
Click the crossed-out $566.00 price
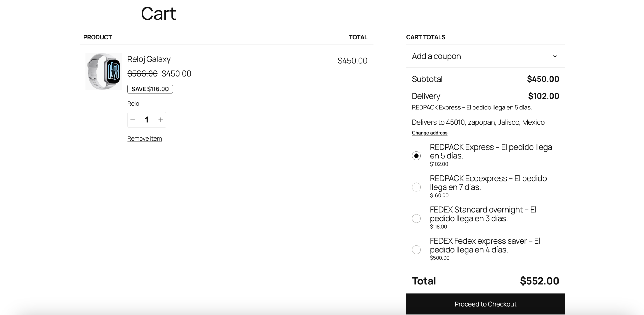[142, 74]
